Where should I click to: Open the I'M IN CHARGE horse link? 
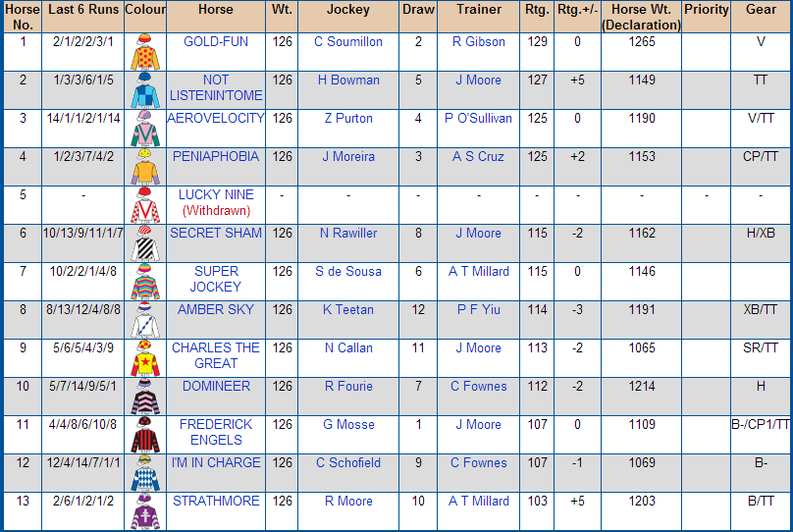point(216,462)
